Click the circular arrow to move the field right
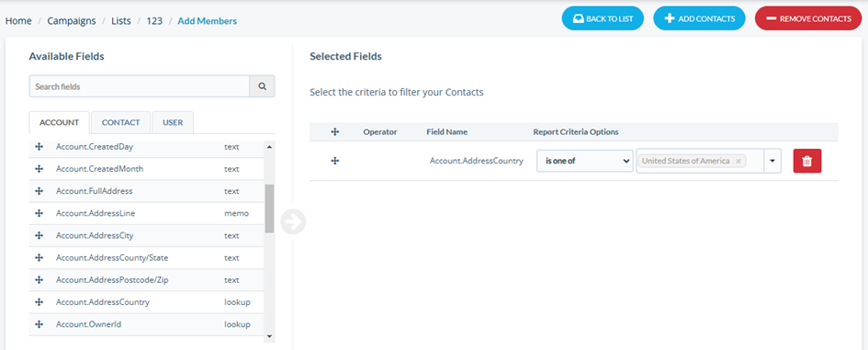Screen dimensions: 868x350 pyautogui.click(x=293, y=221)
